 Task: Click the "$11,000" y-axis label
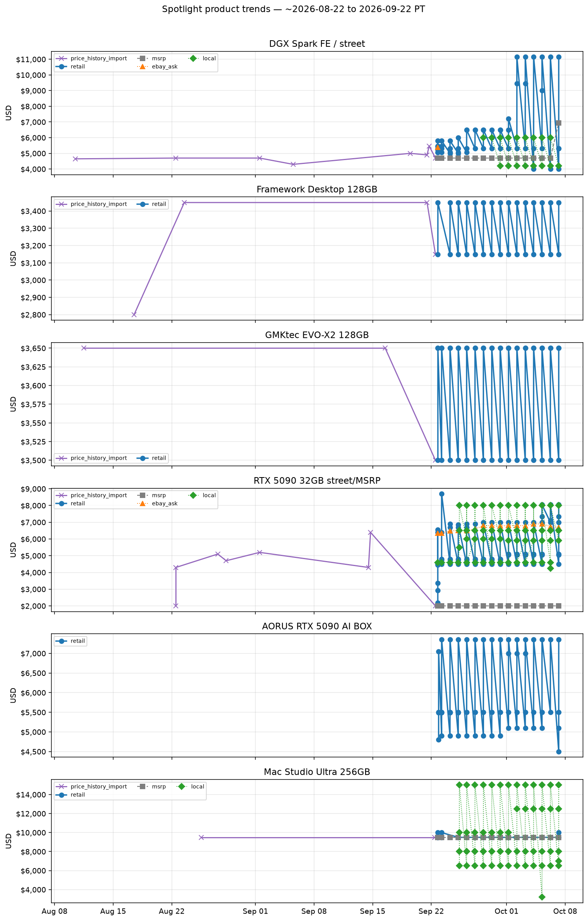click(x=31, y=60)
